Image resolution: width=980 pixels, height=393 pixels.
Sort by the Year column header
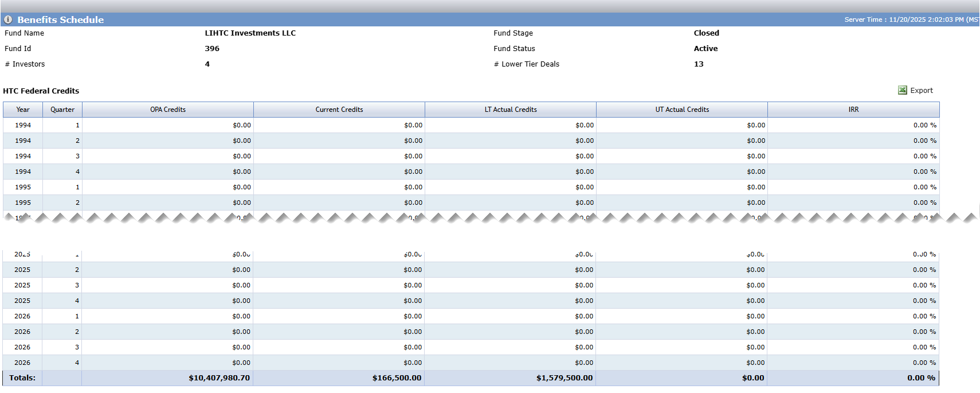coord(23,110)
